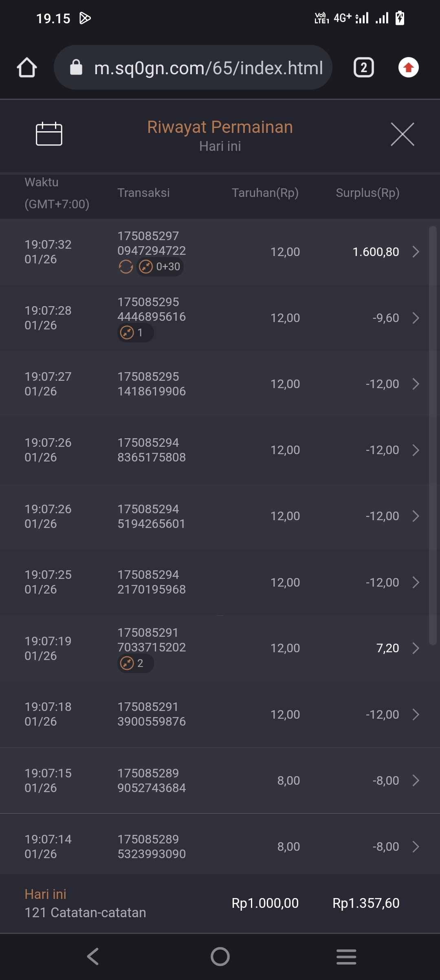
Task: Expand details chevron for 1.600,80 surplus row
Action: point(416,252)
